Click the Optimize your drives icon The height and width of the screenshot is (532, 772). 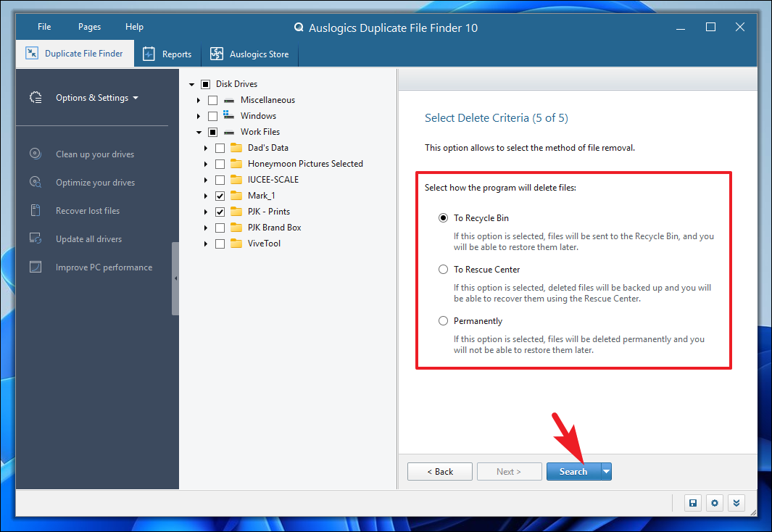[36, 182]
